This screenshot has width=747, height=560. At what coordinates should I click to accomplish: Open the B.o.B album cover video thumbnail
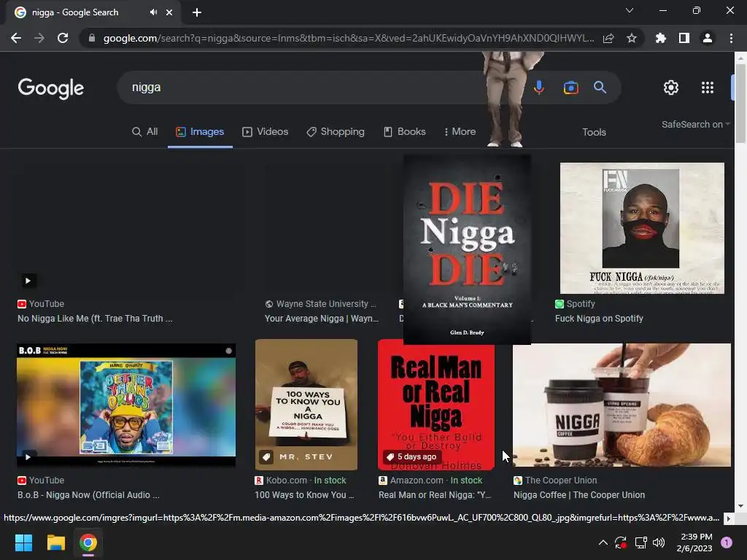click(x=126, y=405)
